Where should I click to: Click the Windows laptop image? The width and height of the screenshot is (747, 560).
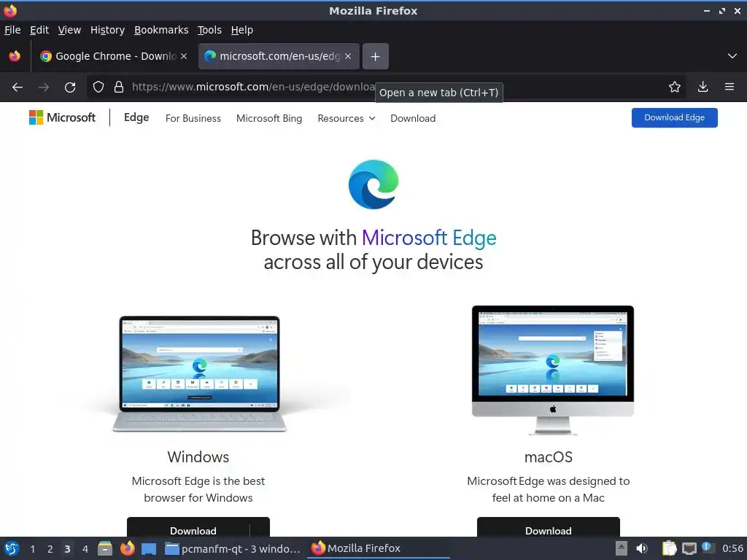point(199,373)
